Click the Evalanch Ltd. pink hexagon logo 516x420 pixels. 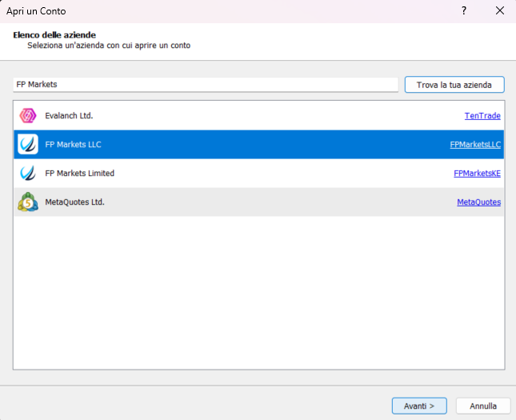28,116
